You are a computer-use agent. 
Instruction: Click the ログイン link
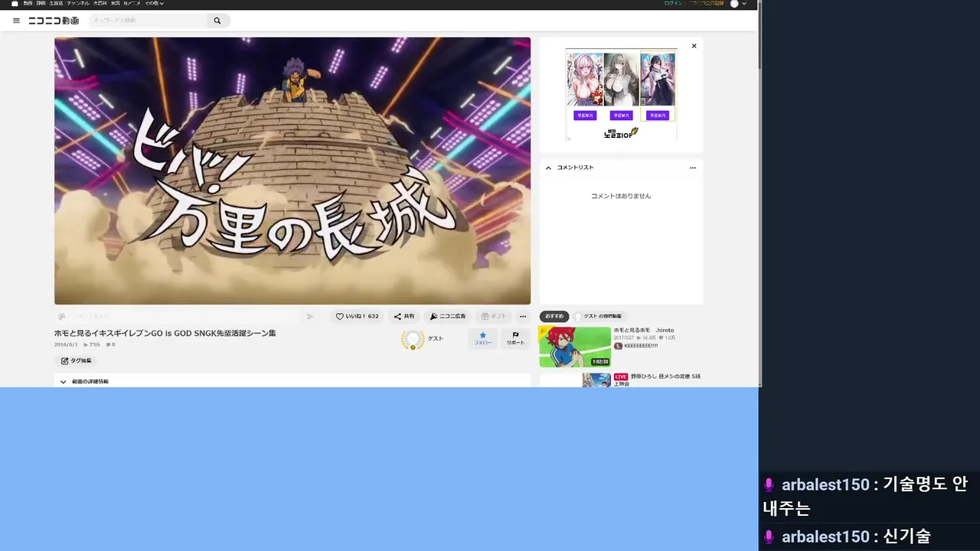click(x=673, y=3)
